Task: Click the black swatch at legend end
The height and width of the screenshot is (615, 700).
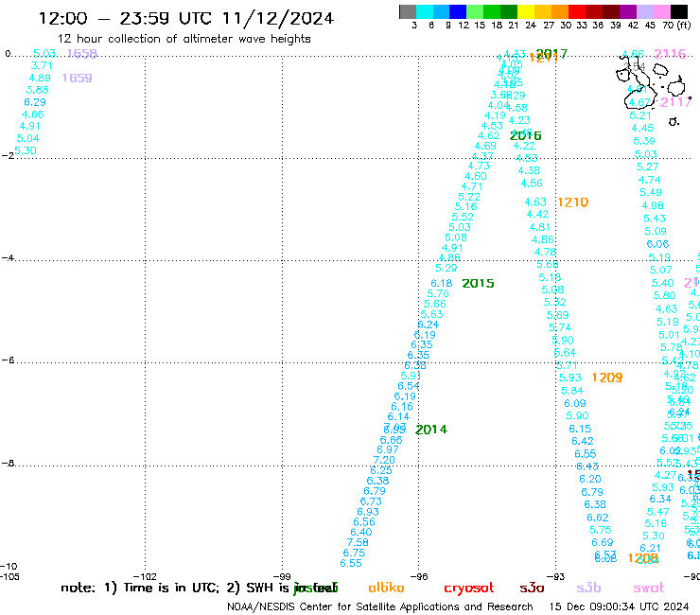Action: coord(679,11)
